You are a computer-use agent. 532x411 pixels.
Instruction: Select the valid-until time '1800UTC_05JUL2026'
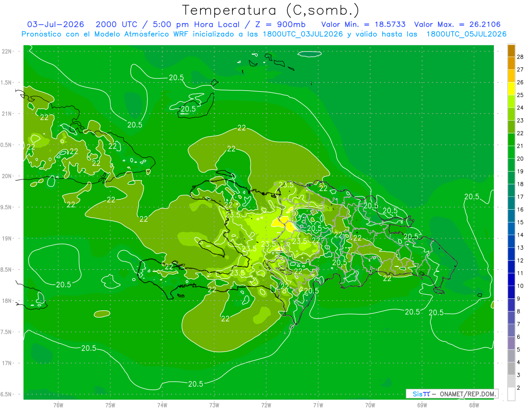[466, 34]
